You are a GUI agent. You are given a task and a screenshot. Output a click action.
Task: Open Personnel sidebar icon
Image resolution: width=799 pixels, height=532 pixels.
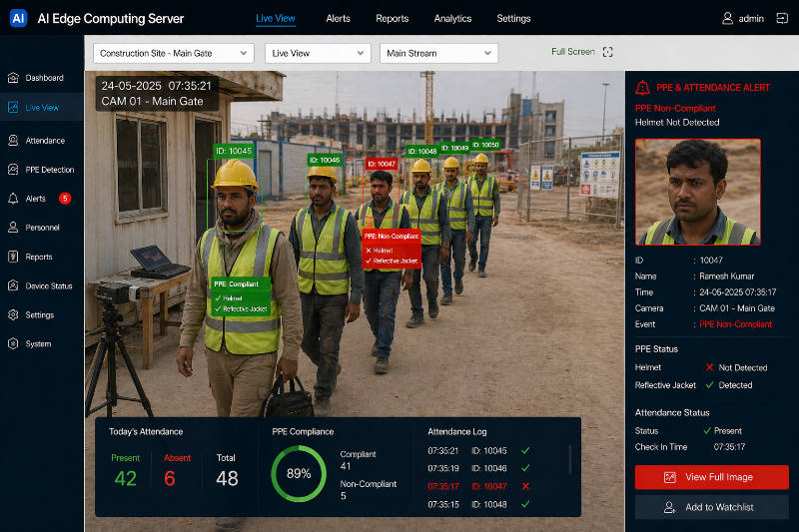click(13, 228)
